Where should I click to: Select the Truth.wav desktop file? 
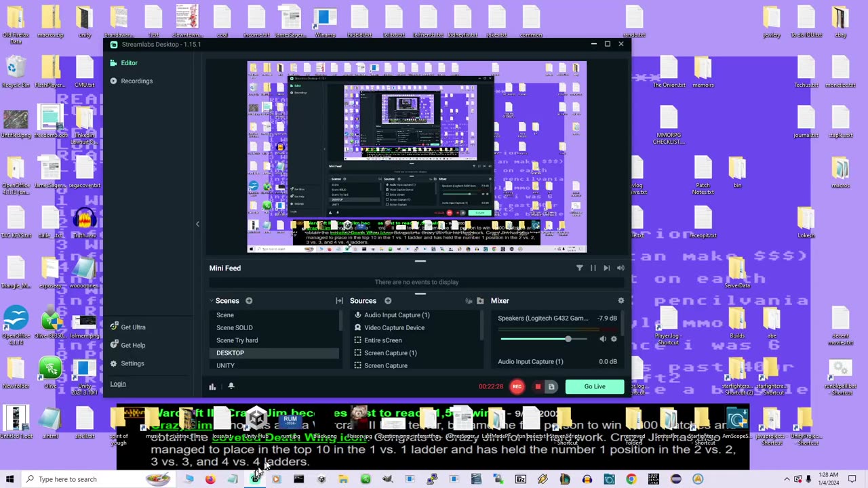(x=85, y=222)
